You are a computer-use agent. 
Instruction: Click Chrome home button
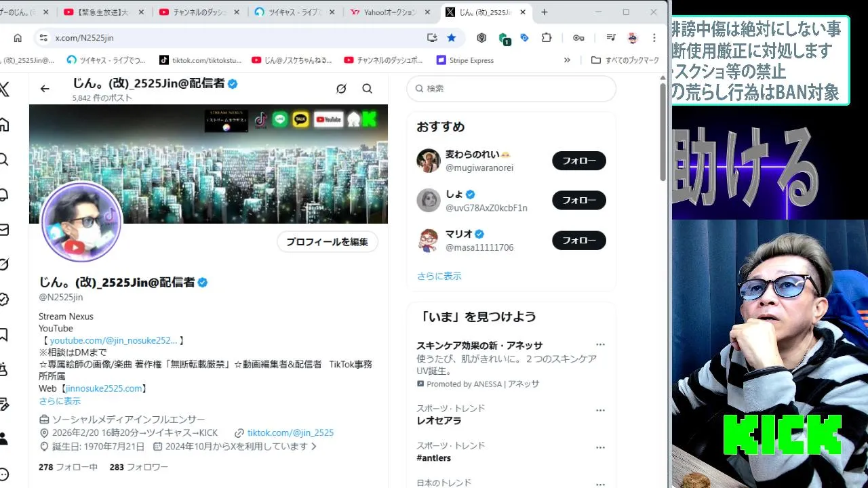(18, 38)
